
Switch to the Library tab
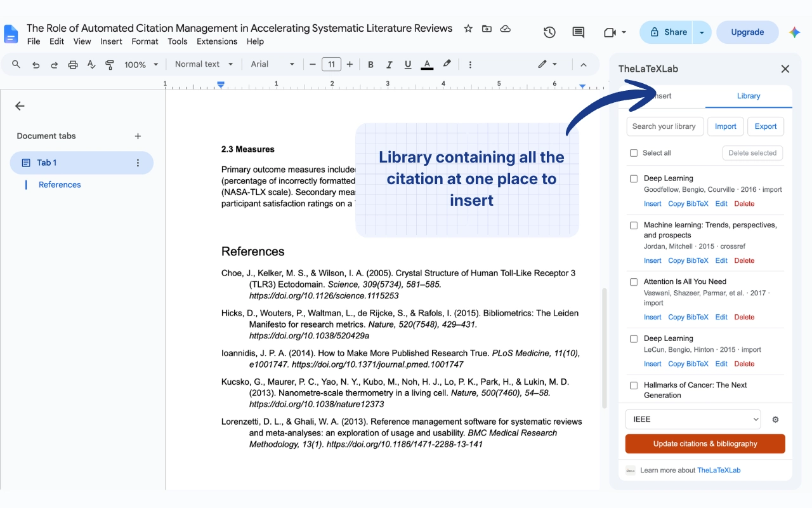pos(749,96)
